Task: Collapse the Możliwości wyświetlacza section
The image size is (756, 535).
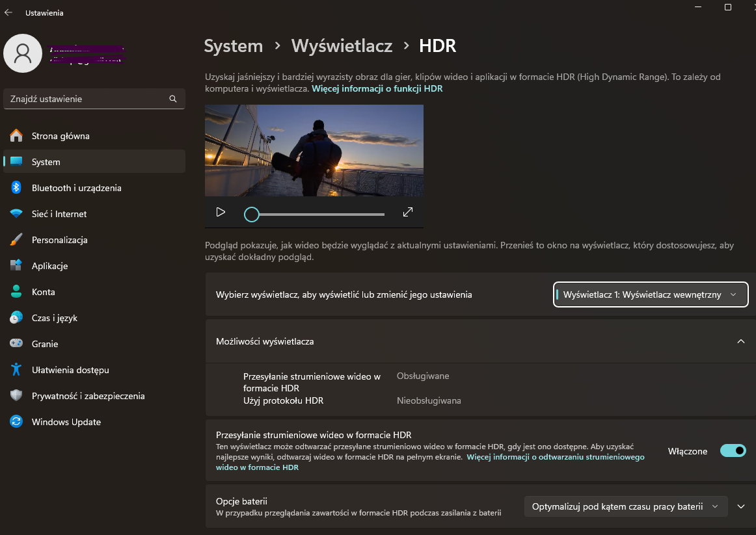Action: coord(740,341)
